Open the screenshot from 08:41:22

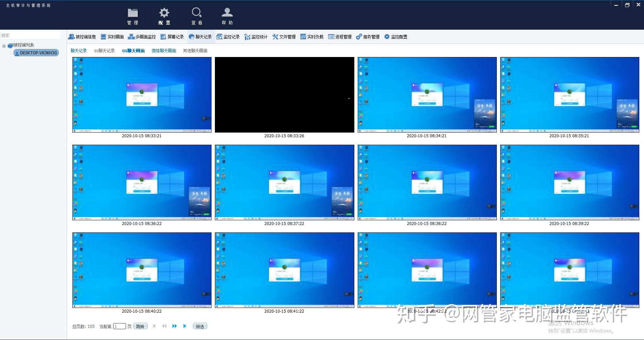coord(285,270)
